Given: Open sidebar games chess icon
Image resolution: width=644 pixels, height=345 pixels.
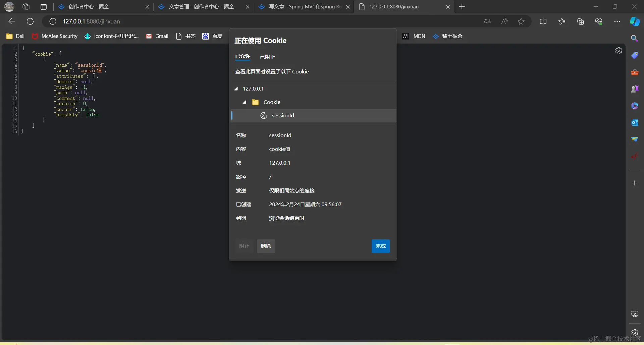Looking at the screenshot, I should tap(635, 89).
